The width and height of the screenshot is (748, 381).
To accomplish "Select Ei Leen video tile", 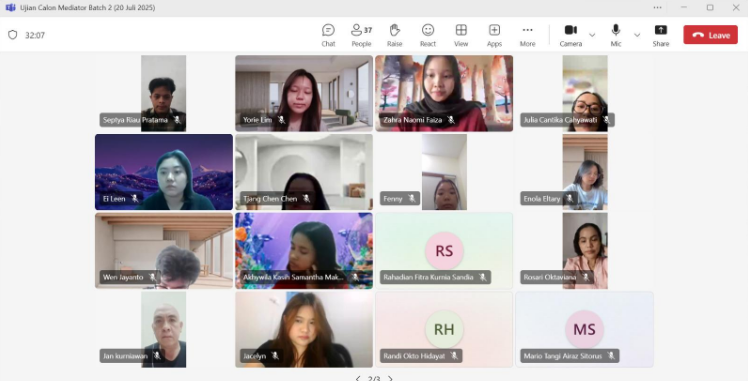I will coord(164,172).
